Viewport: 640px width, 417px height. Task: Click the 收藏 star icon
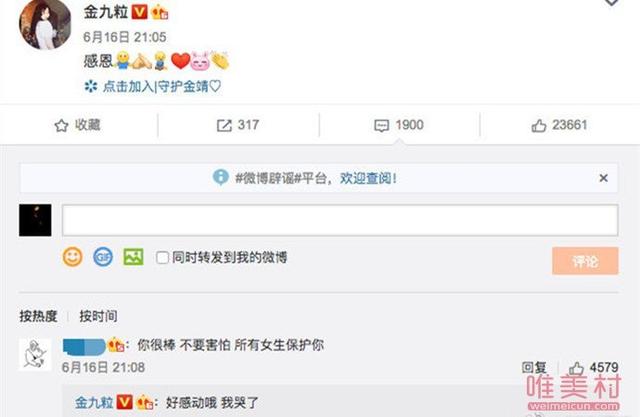(x=61, y=125)
